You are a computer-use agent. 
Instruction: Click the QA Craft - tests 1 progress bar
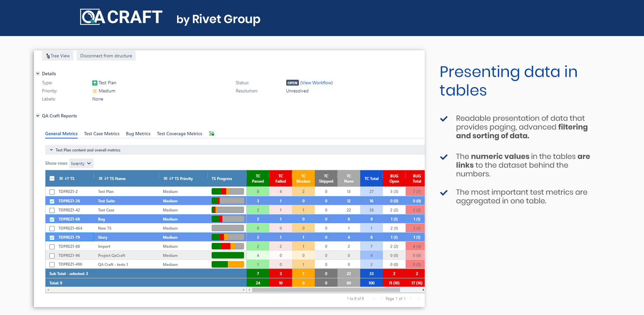[228, 265]
